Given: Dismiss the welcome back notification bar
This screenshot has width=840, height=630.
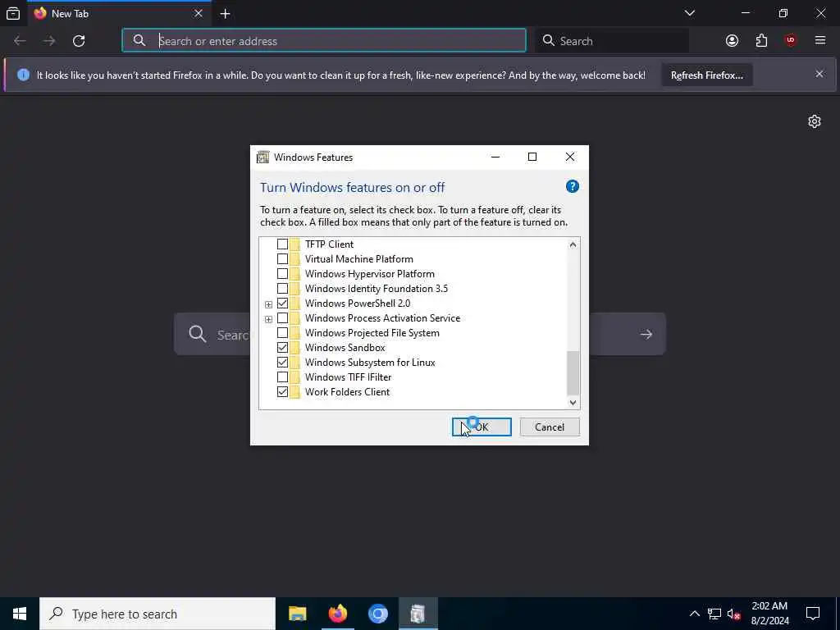Looking at the screenshot, I should (x=819, y=74).
